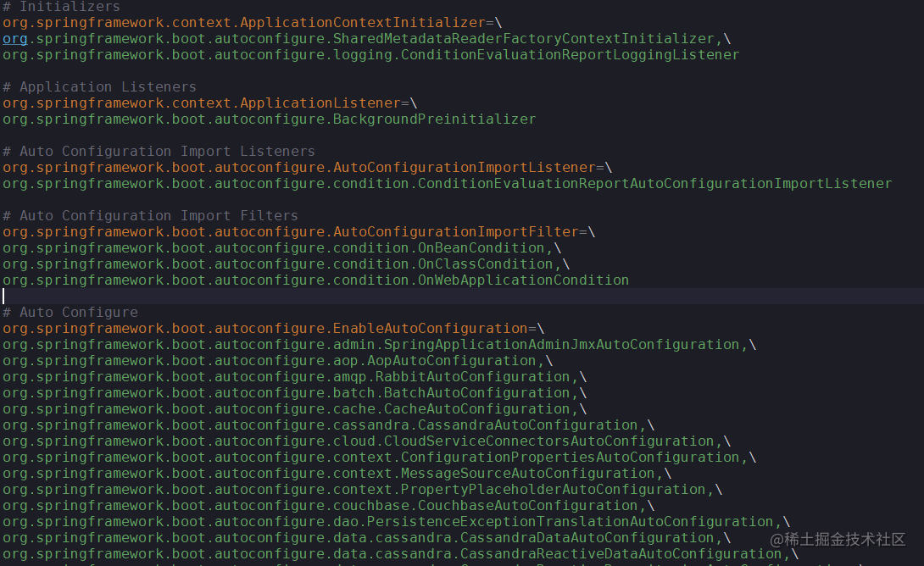Screen dimensions: 924x566
Task: Click the CouchbaseAutoConfiguration line
Action: [x=328, y=506]
